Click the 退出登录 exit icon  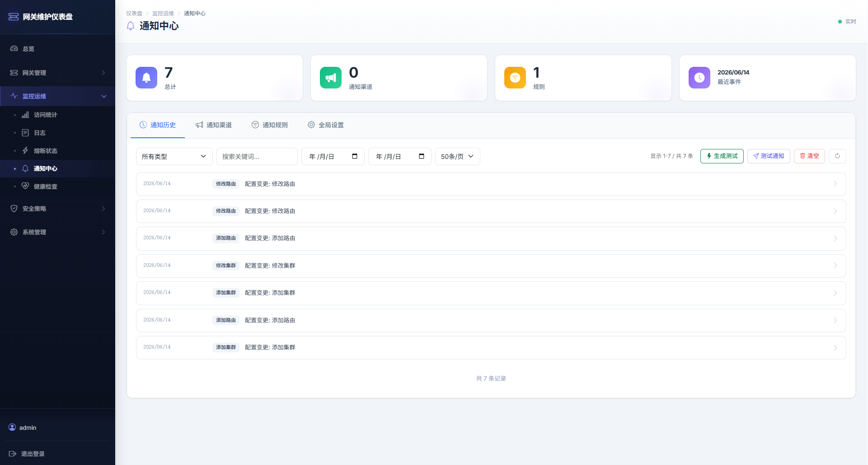(13, 454)
